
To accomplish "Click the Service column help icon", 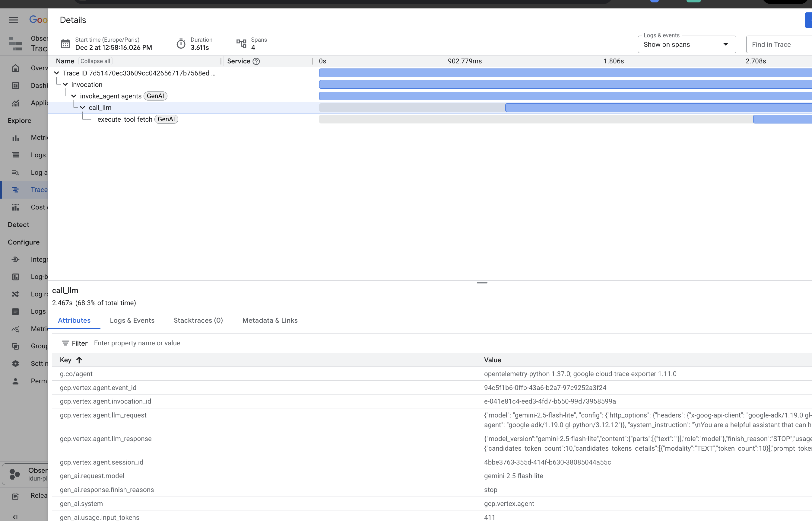I will [256, 61].
